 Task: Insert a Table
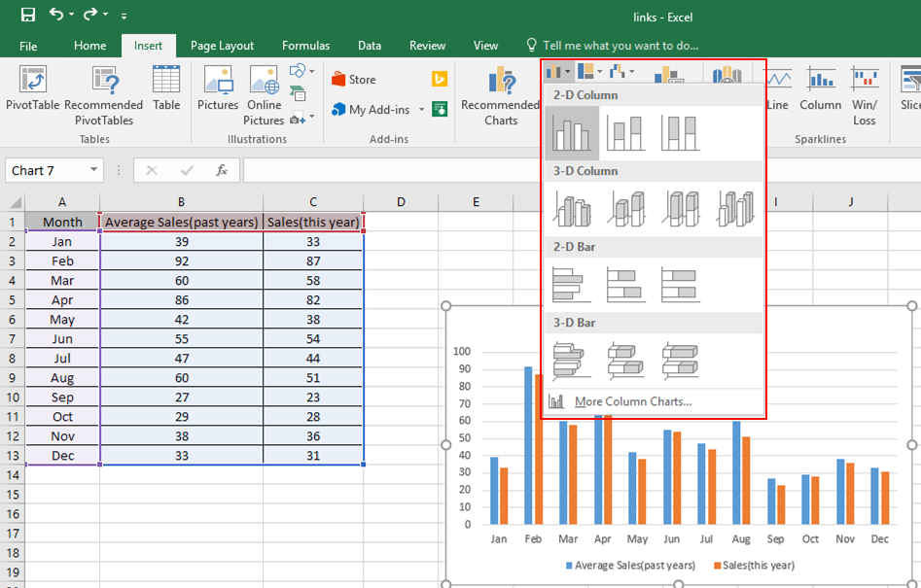[166, 88]
